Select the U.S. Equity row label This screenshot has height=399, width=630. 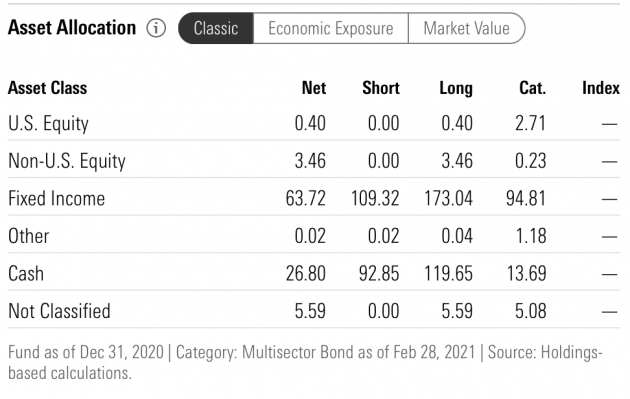[x=48, y=123]
